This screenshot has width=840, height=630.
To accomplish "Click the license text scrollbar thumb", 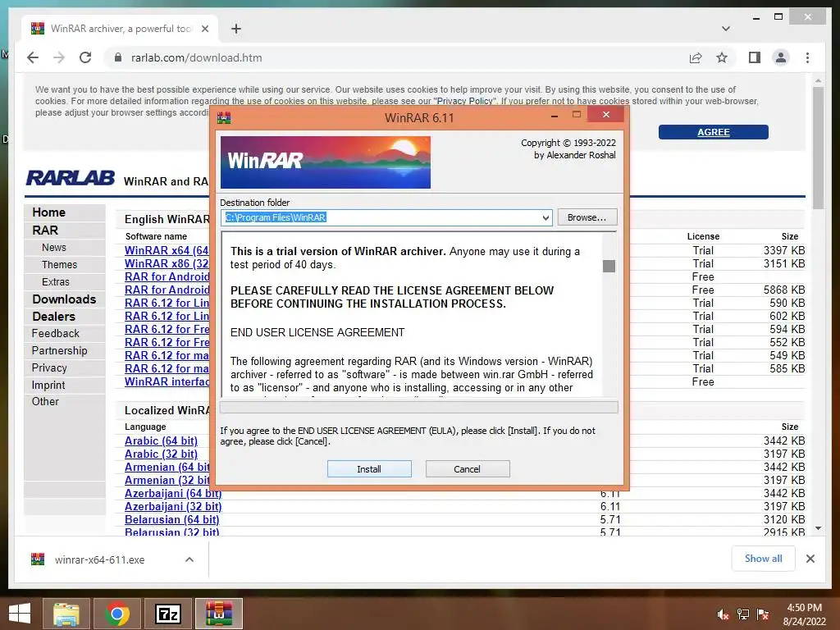I will point(609,267).
